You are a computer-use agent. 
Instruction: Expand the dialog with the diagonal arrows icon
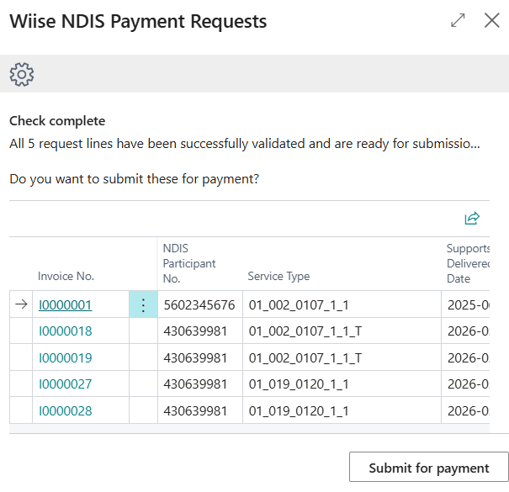(458, 20)
